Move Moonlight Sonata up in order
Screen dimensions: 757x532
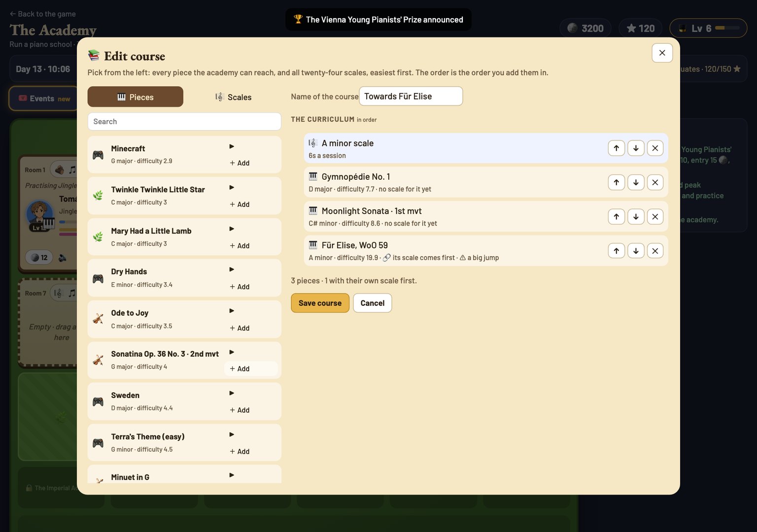point(617,216)
